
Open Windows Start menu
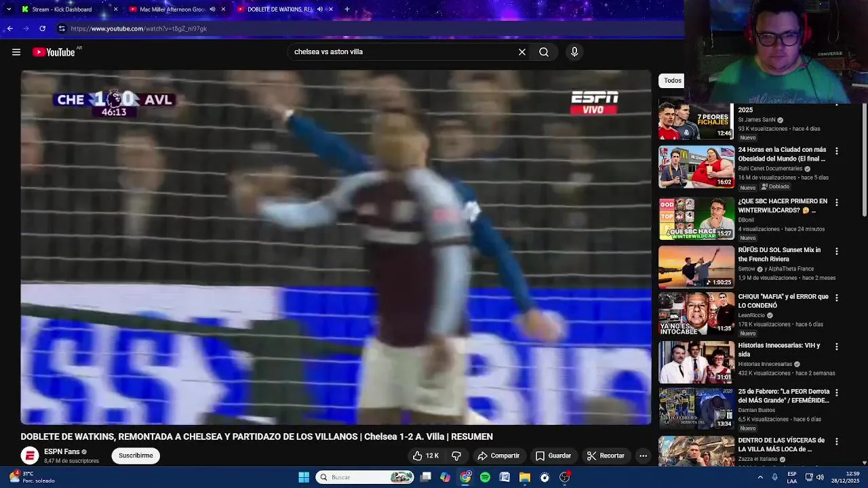click(304, 477)
